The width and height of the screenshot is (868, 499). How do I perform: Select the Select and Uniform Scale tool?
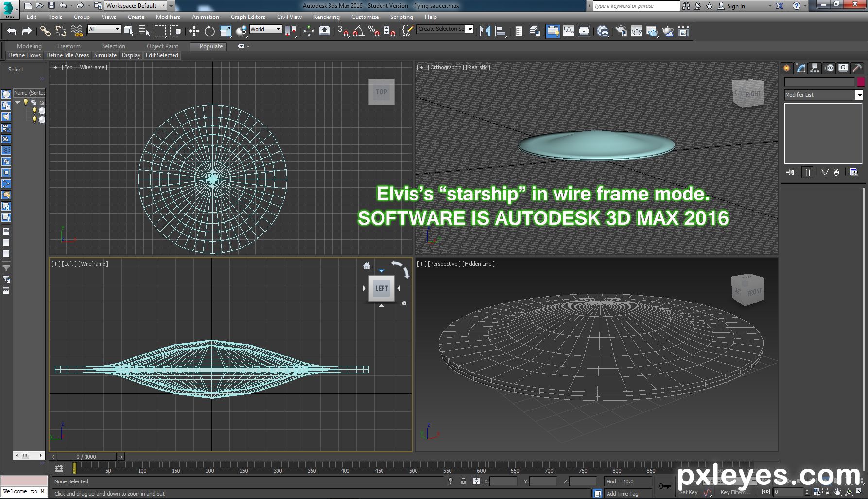click(226, 31)
